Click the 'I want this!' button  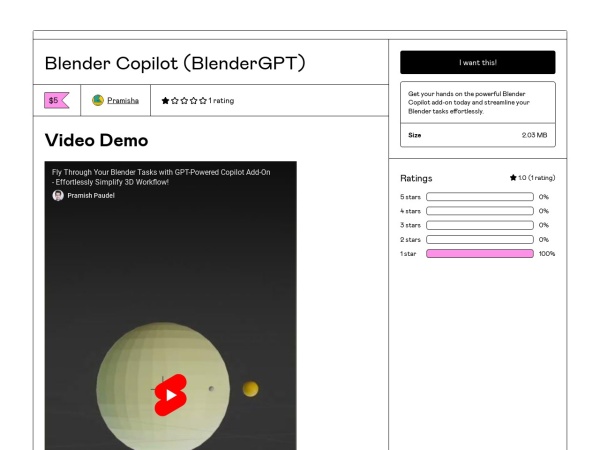(478, 62)
